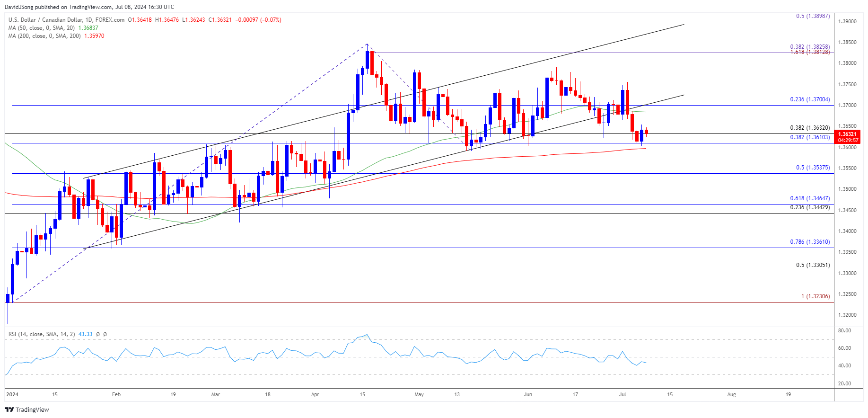Click 1.37500 on the price axis
This screenshot has width=868, height=418.
847,85
